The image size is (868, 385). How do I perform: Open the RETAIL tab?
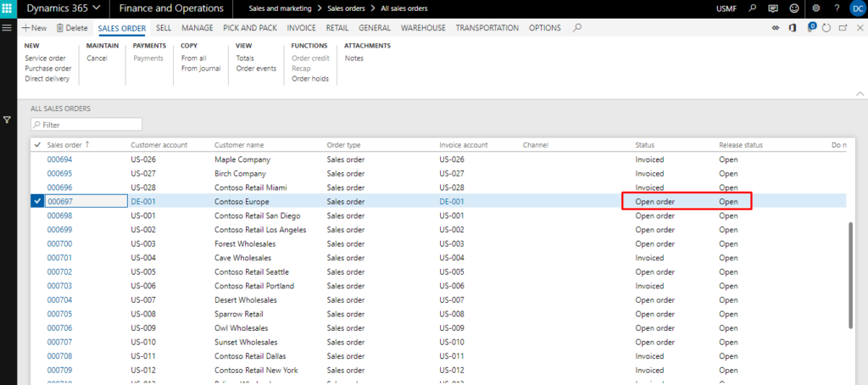[337, 28]
